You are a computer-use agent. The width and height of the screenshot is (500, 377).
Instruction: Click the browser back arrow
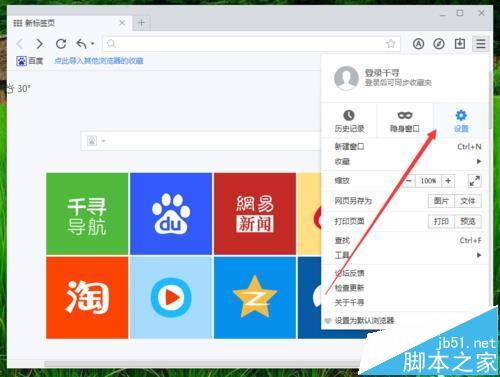pyautogui.click(x=20, y=44)
